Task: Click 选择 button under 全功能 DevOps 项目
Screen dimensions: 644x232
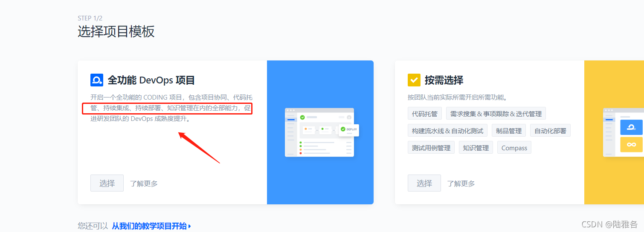Action: (x=107, y=183)
